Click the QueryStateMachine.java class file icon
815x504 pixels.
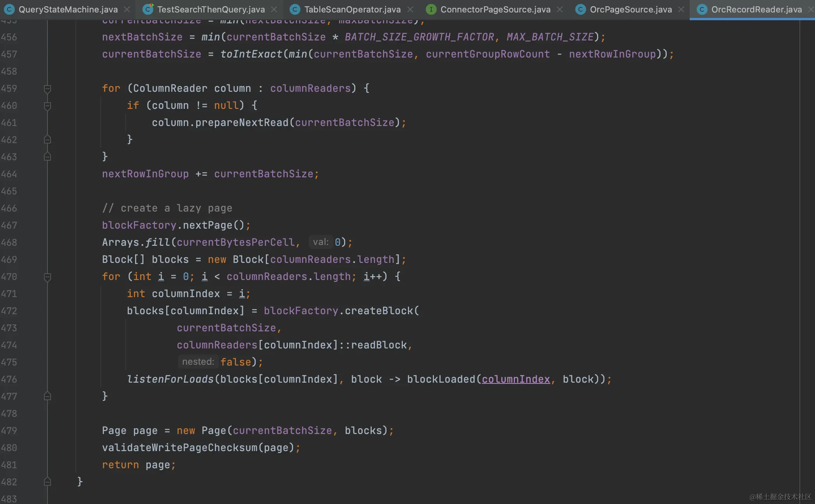click(x=9, y=9)
